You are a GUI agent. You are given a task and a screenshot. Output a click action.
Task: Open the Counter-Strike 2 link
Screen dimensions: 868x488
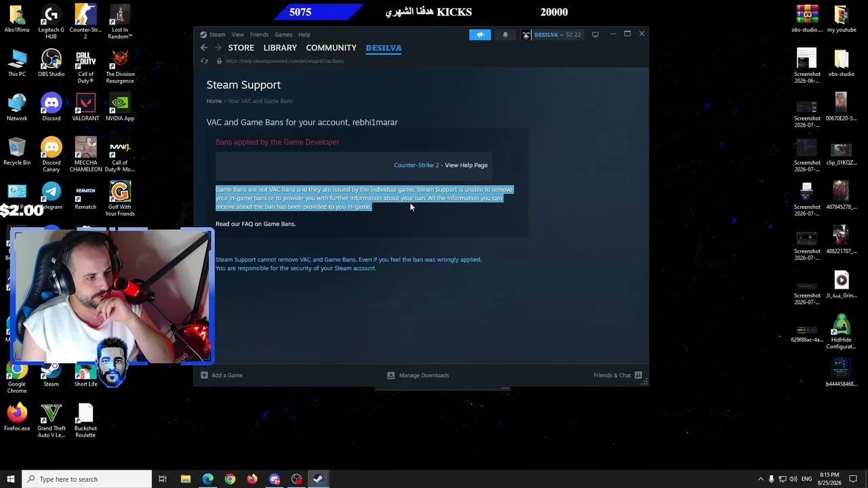[416, 165]
